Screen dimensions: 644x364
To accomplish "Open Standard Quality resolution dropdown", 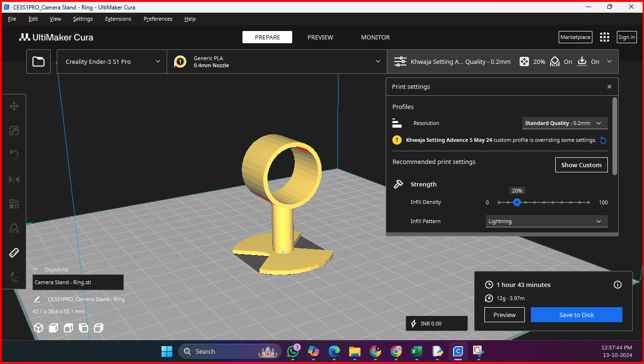I will coord(565,123).
